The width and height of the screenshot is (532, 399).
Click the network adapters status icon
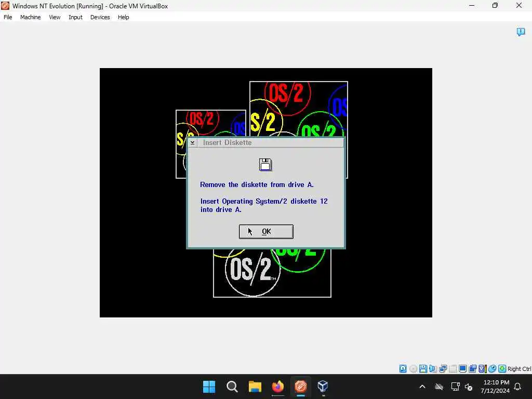click(x=443, y=369)
